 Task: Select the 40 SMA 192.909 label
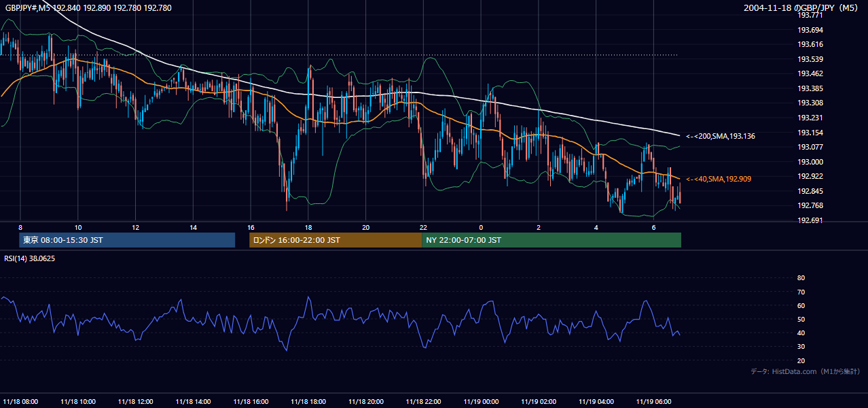pos(719,180)
